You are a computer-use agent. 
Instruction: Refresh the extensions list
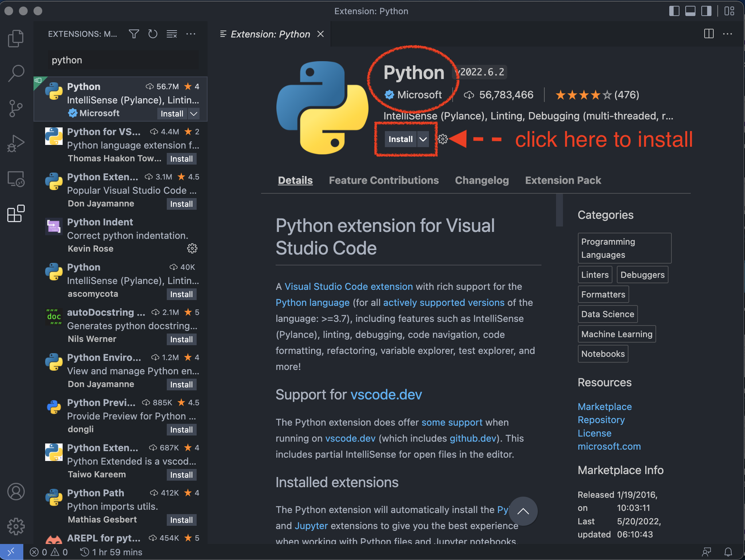[x=153, y=34]
